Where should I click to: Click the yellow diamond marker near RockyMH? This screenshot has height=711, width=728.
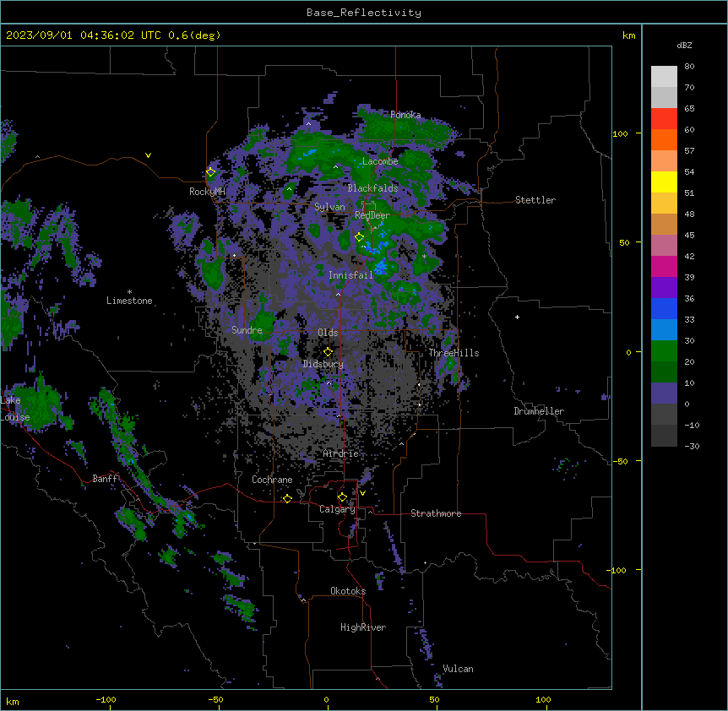[211, 172]
